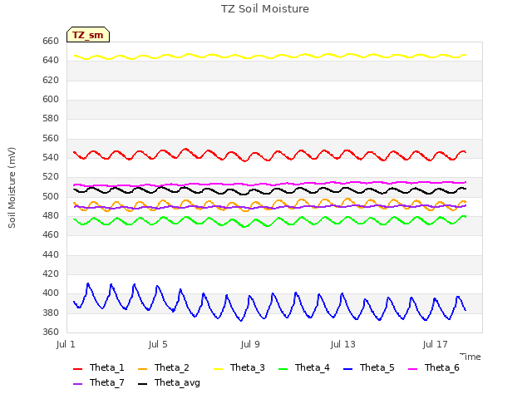The height and width of the screenshot is (399, 532).
Task: Click the chart title TZ Soil Moisture
Action: point(265,9)
